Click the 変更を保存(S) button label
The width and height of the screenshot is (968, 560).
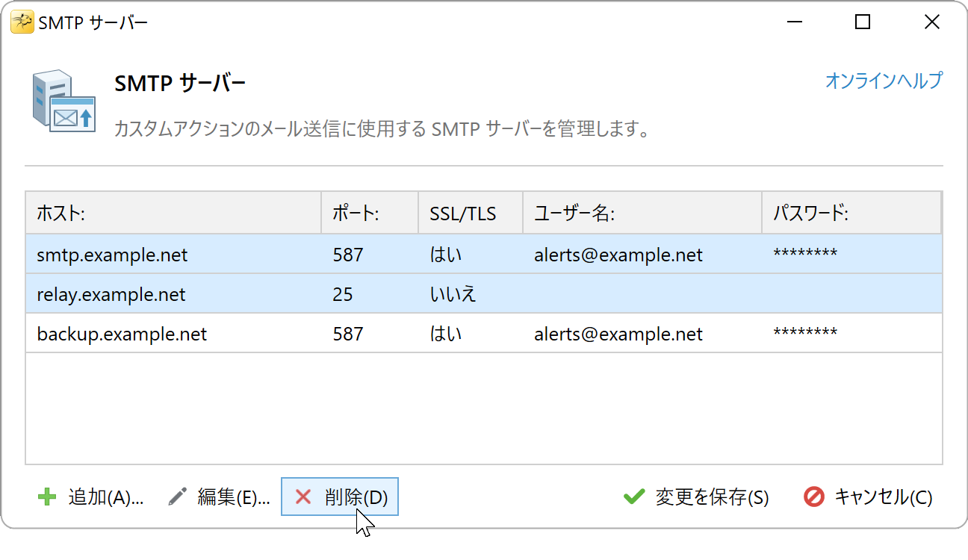click(712, 497)
